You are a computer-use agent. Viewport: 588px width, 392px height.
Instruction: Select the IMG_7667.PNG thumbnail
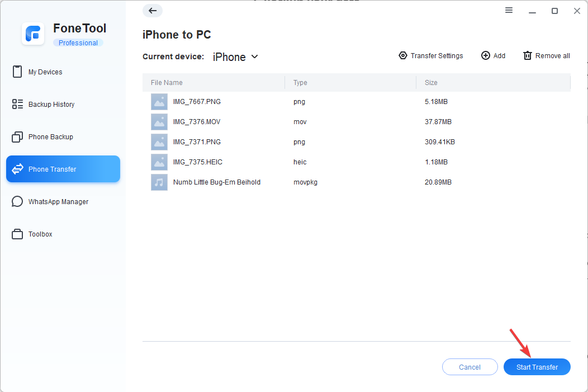[x=159, y=102]
